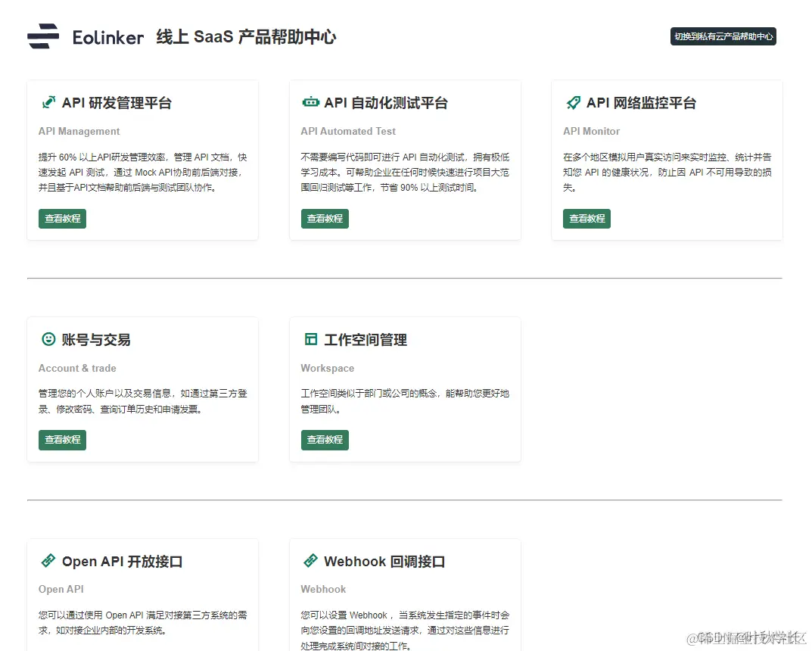The image size is (812, 651).
Task: Click description starting 工作空间类似于部门
Action: (405, 401)
